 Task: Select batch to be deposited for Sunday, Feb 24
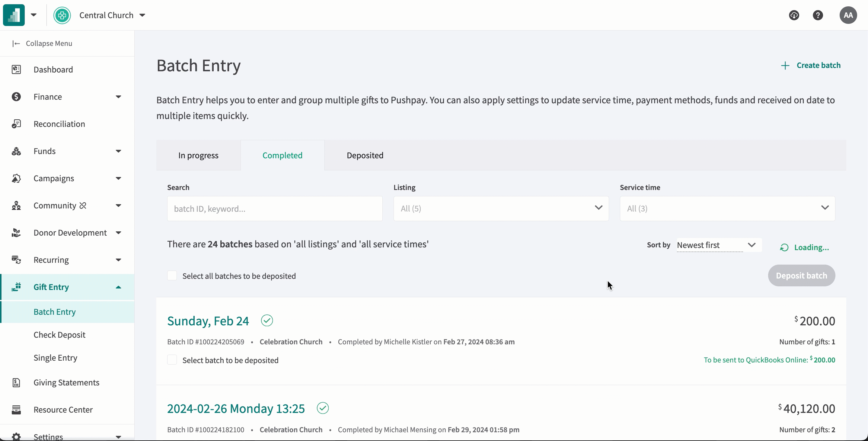tap(172, 359)
